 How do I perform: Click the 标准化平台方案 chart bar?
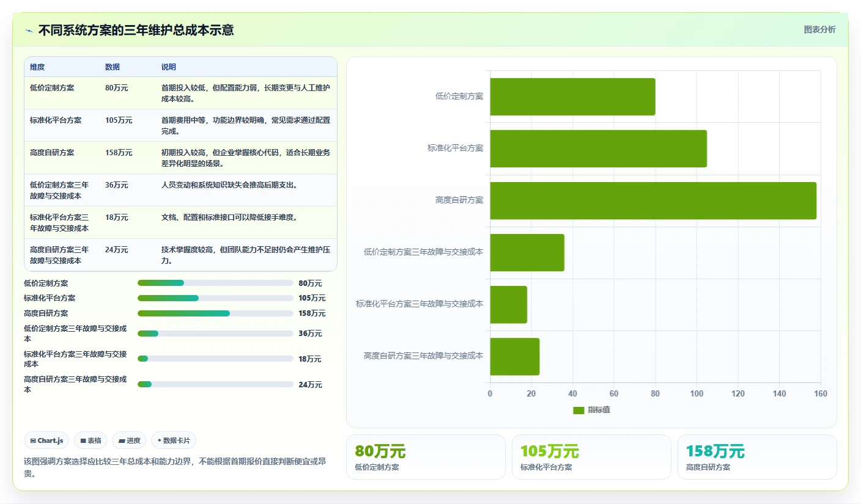[598, 148]
